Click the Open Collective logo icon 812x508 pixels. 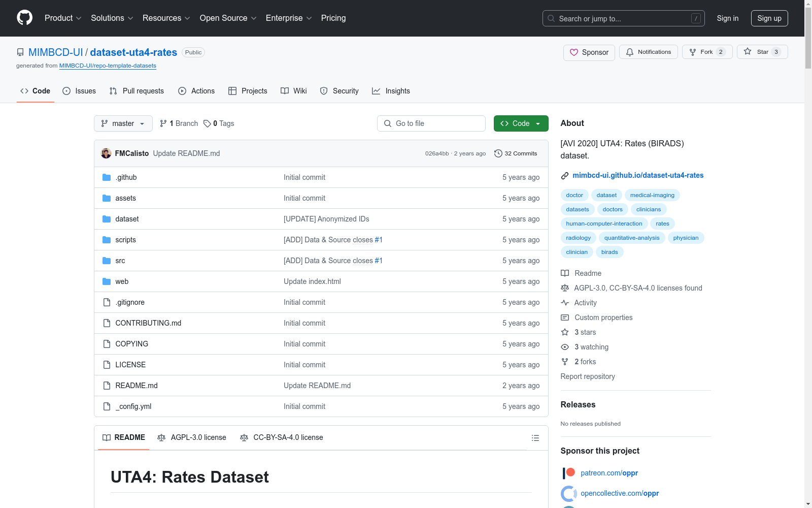tap(569, 493)
